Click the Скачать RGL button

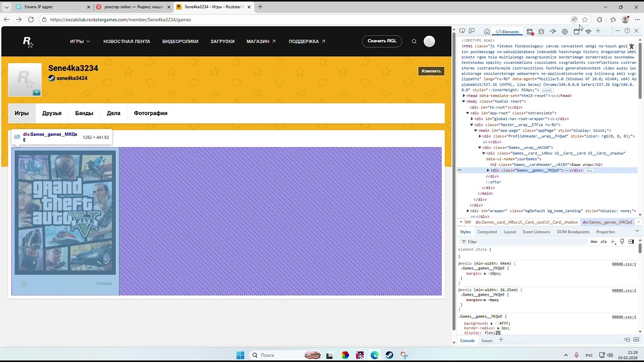tap(382, 41)
